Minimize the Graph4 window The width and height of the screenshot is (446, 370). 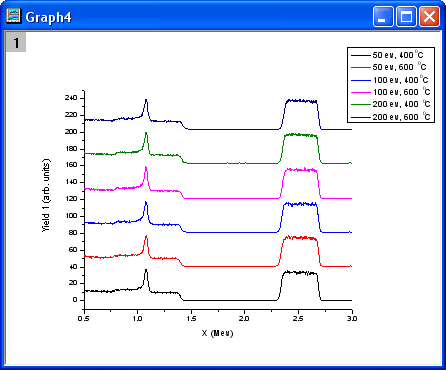coord(383,16)
